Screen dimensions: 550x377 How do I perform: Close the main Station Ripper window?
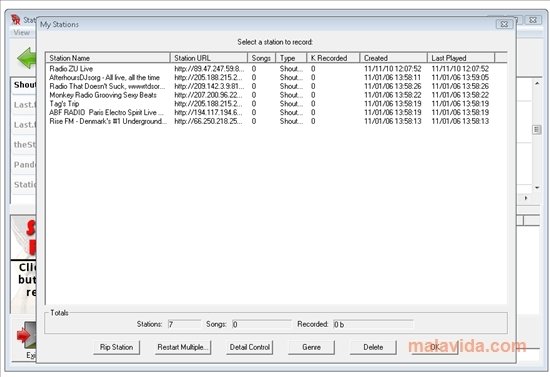[532, 20]
